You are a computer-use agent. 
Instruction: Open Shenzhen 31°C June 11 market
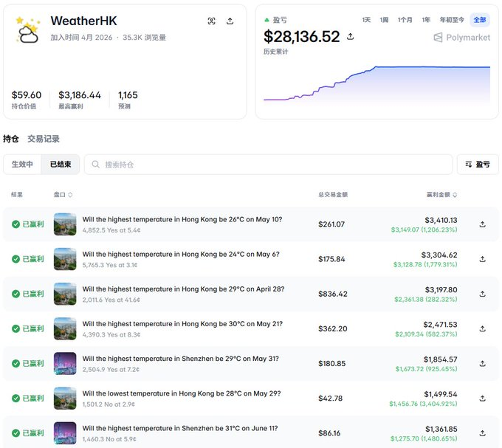pos(180,429)
